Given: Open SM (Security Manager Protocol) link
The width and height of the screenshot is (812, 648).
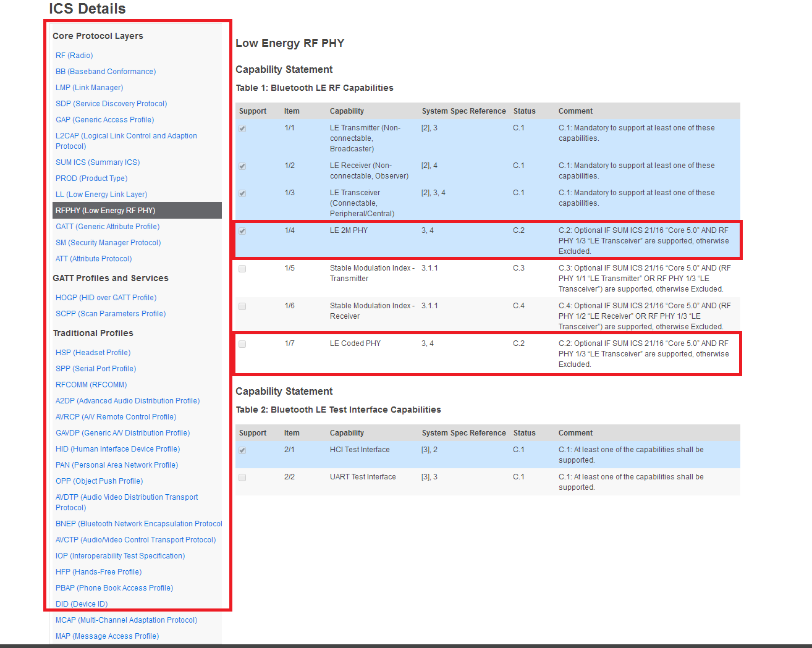Looking at the screenshot, I should [108, 243].
